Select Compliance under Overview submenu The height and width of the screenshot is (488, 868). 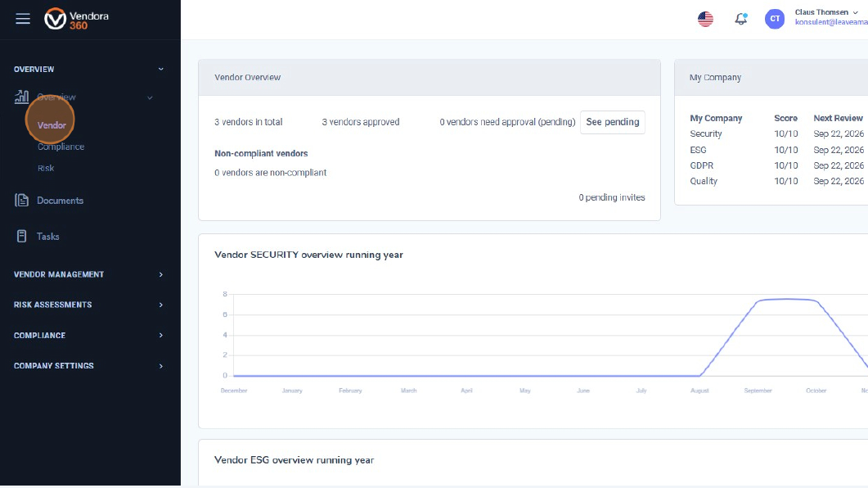(61, 147)
